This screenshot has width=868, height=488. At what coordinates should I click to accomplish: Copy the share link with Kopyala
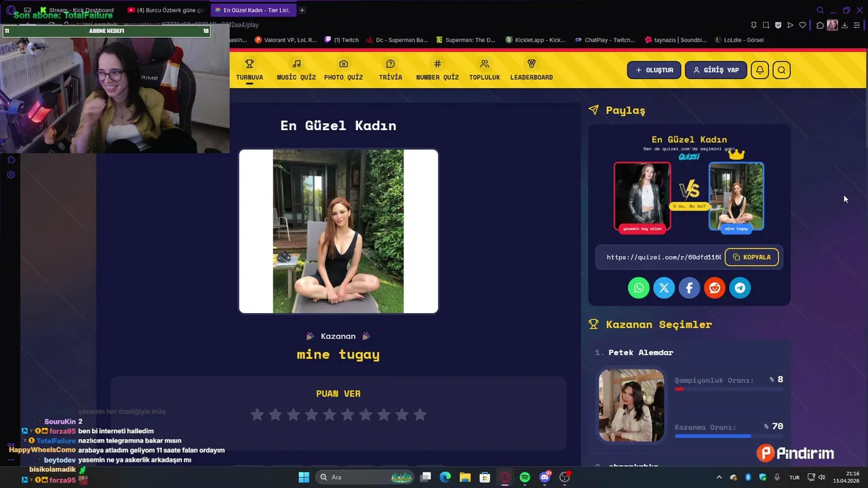(751, 258)
